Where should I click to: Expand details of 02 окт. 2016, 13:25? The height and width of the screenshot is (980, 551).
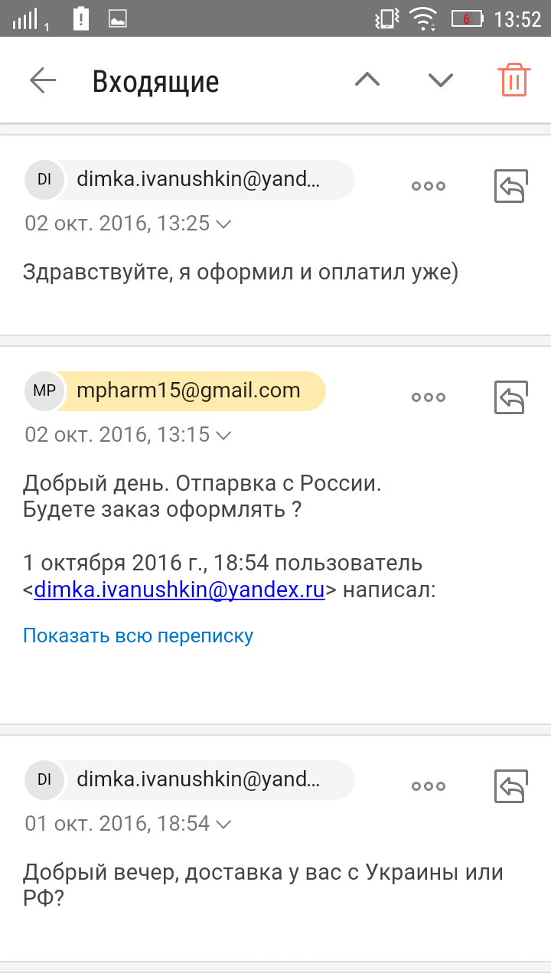[129, 224]
